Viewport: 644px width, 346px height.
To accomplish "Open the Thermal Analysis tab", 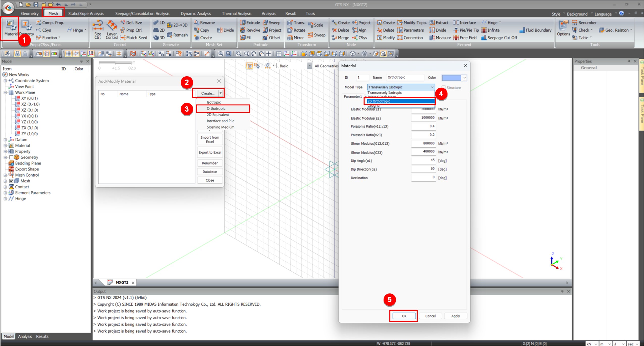I will pos(236,14).
